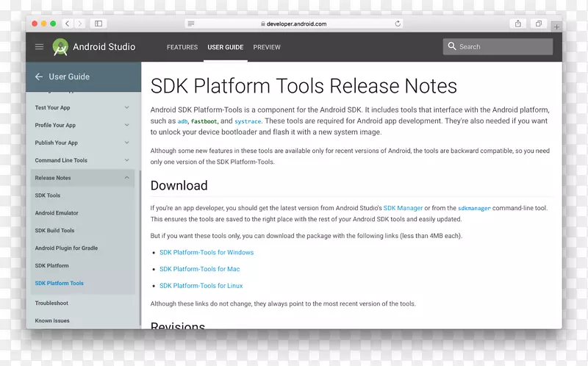Open SDK Tools in the sidebar
Viewport: 588px width, 366px height.
(48, 195)
